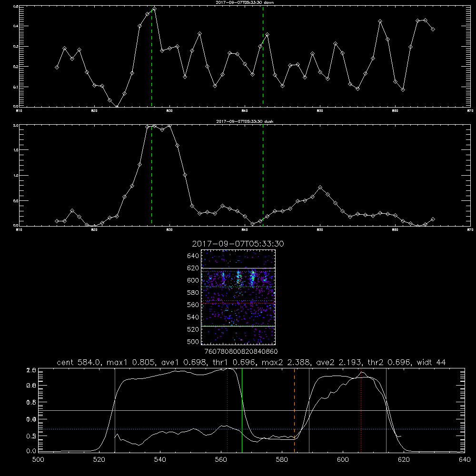
Task: Click the lowest diamond point of dawn plot
Action: (x=117, y=107)
